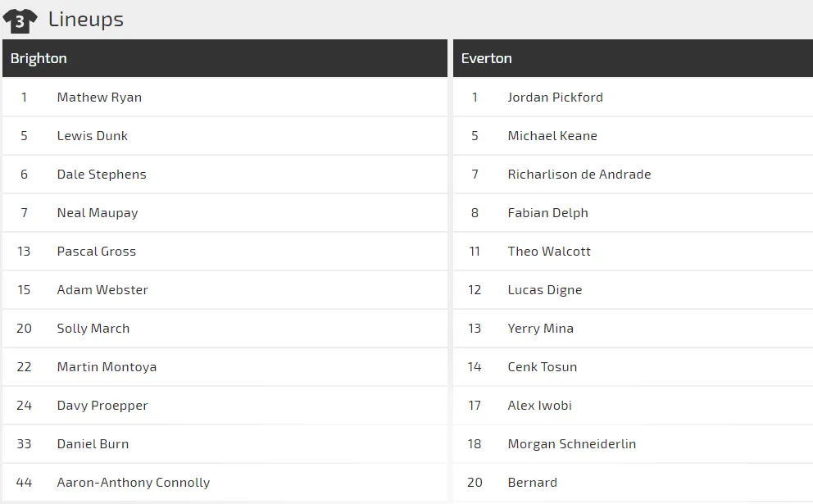Open Jordan Pickford's player link
The height and width of the screenshot is (504, 813).
(x=555, y=97)
